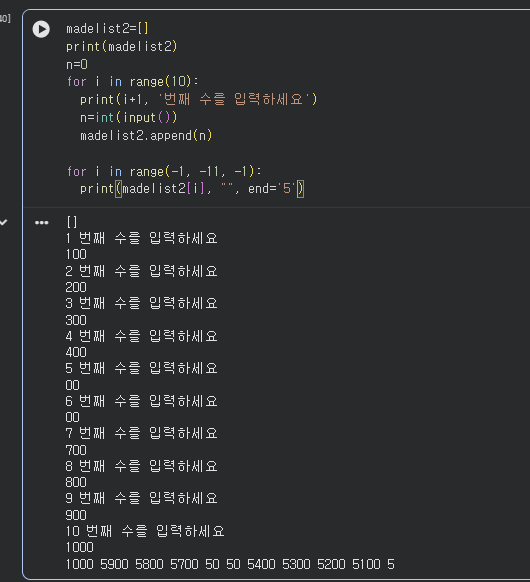Place cursor on madelist2=[] line
Viewport: 530px width, 582px height.
[107, 29]
